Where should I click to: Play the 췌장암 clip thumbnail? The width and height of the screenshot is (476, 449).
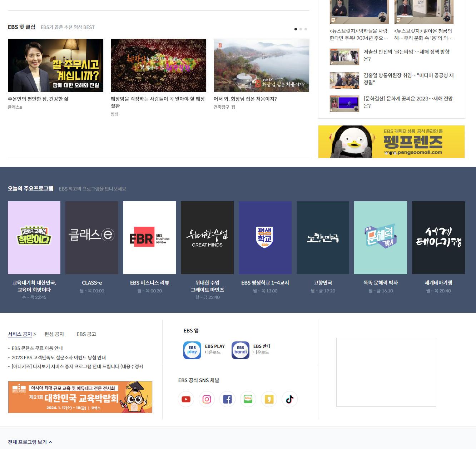[158, 65]
